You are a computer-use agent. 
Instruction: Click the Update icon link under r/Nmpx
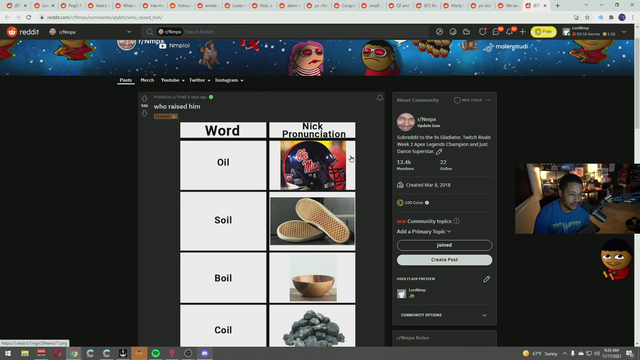428,126
